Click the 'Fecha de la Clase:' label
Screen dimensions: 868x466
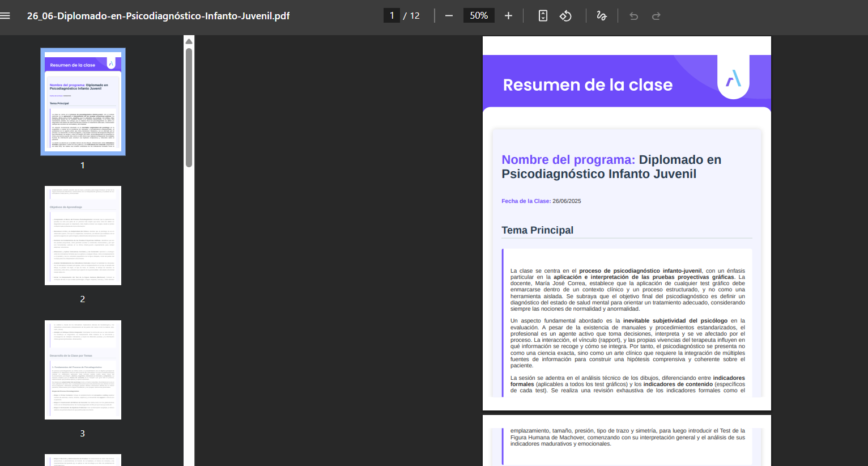click(526, 201)
